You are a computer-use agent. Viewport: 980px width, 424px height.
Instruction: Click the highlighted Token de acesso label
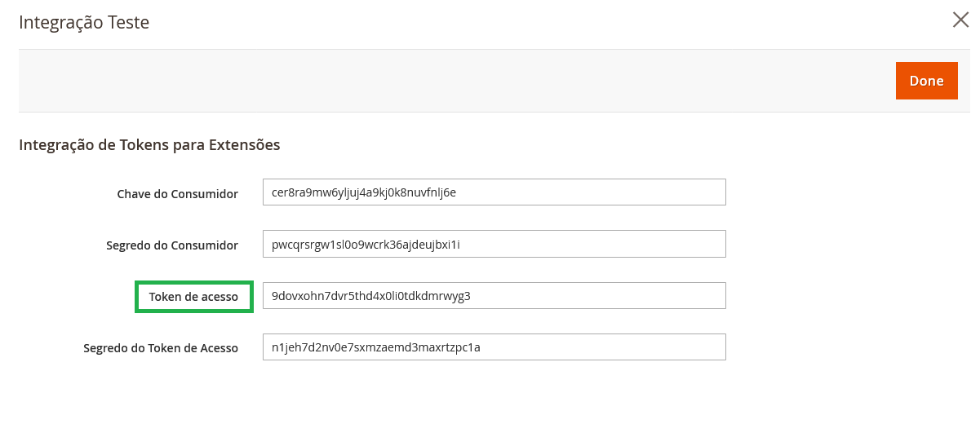[x=194, y=297]
